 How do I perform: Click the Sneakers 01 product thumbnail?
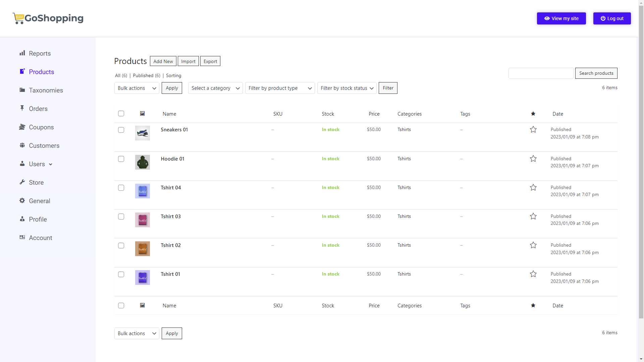pyautogui.click(x=143, y=133)
